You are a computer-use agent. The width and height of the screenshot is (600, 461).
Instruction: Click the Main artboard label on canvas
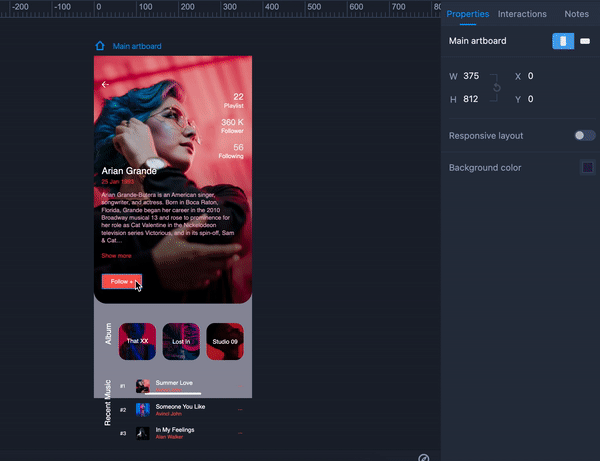coord(137,46)
